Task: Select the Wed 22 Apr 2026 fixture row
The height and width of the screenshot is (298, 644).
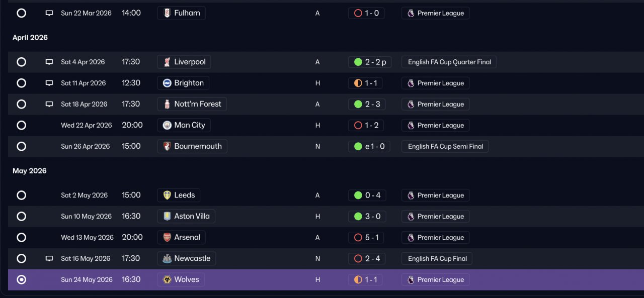Action: click(x=322, y=125)
